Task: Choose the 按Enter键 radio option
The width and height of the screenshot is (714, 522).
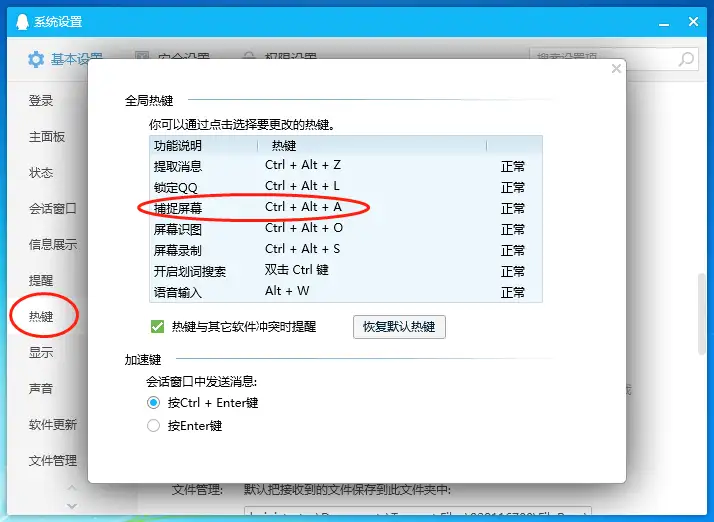Action: pos(153,425)
